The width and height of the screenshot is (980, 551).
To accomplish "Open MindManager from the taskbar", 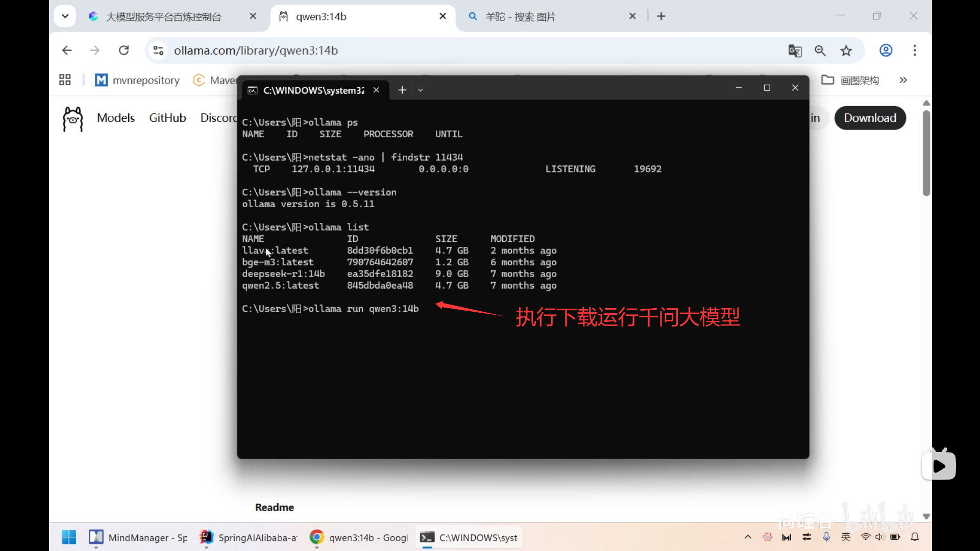I will 138,537.
